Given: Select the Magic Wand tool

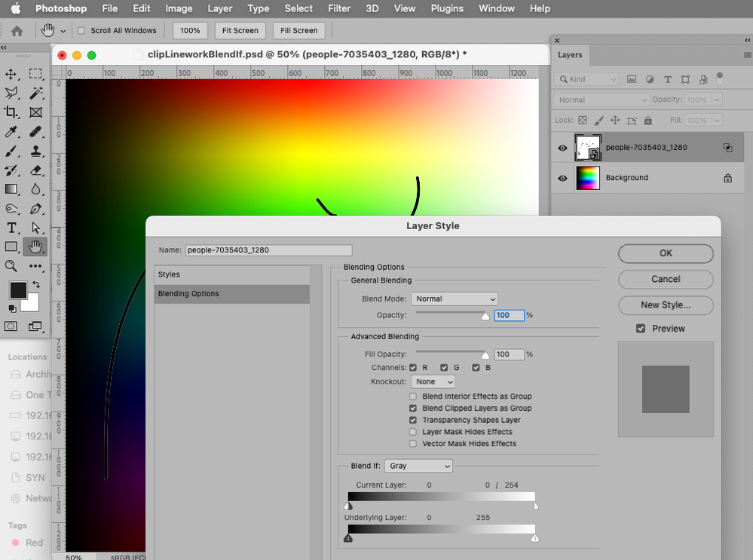Looking at the screenshot, I should pos(35,93).
